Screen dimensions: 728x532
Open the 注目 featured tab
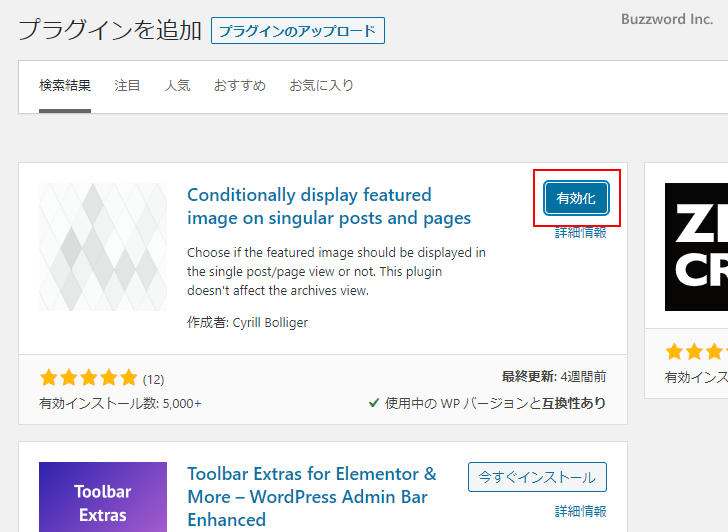coord(128,86)
